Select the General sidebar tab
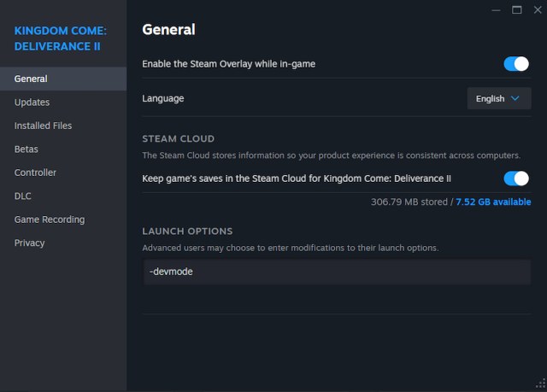 coord(63,79)
